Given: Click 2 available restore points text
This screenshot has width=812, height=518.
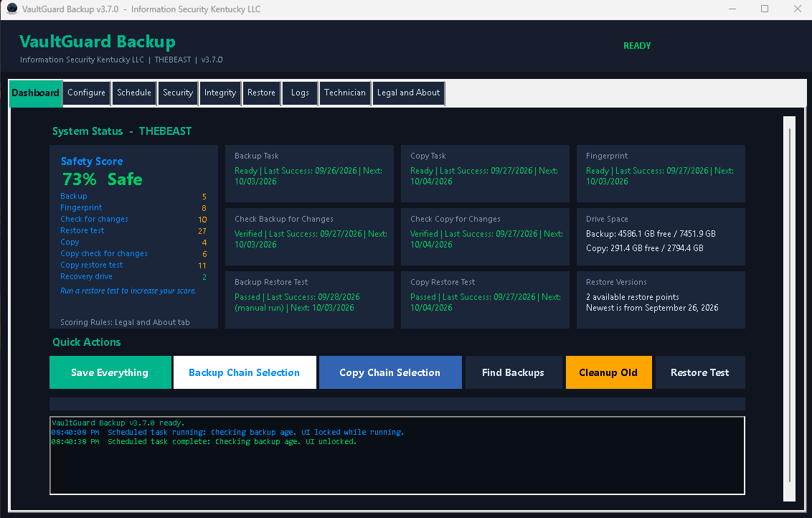Looking at the screenshot, I should (632, 297).
